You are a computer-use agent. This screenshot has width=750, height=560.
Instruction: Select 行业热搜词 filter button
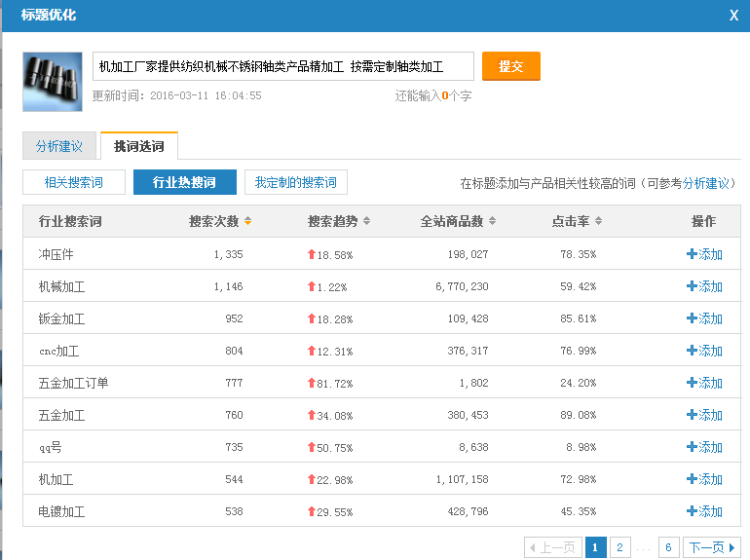click(x=185, y=182)
